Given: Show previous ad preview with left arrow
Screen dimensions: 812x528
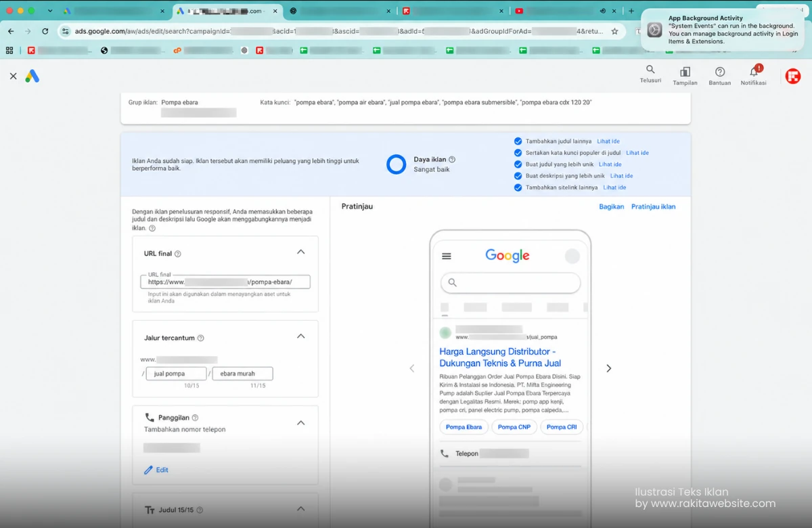Looking at the screenshot, I should click(411, 368).
